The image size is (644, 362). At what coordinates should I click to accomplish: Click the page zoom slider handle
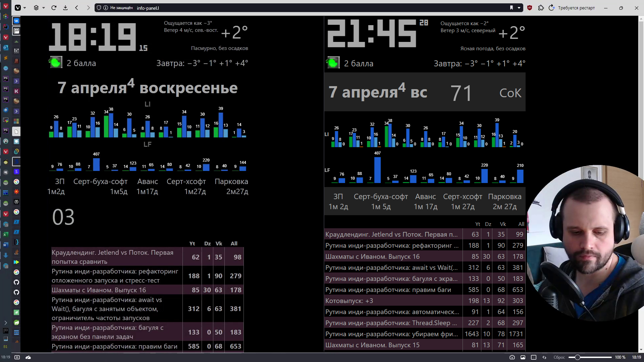pyautogui.click(x=577, y=357)
